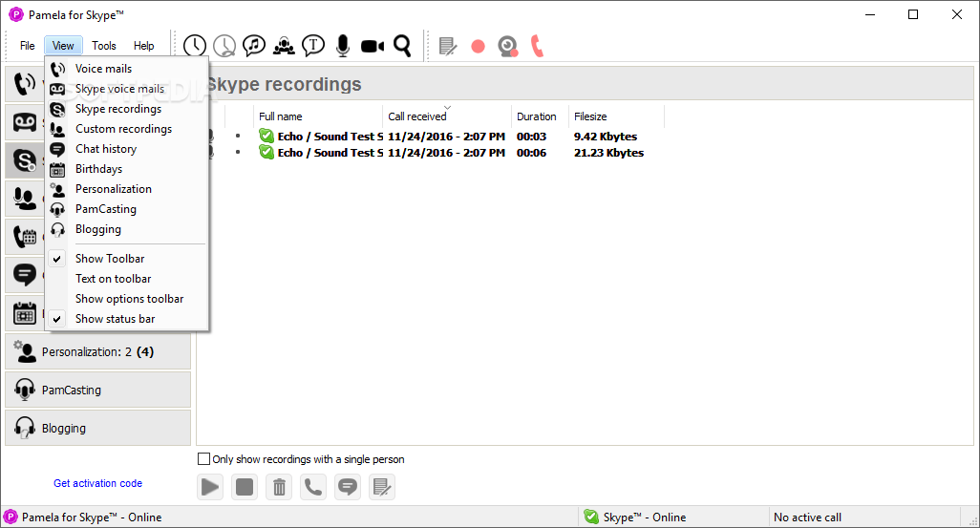The image size is (980, 528).
Task: Click Skype™ - Online status bar entry
Action: (672, 517)
